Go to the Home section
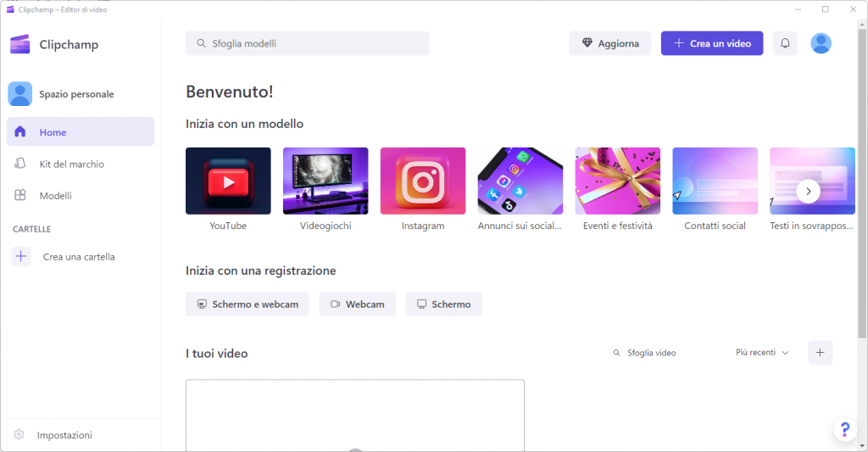 pyautogui.click(x=81, y=131)
